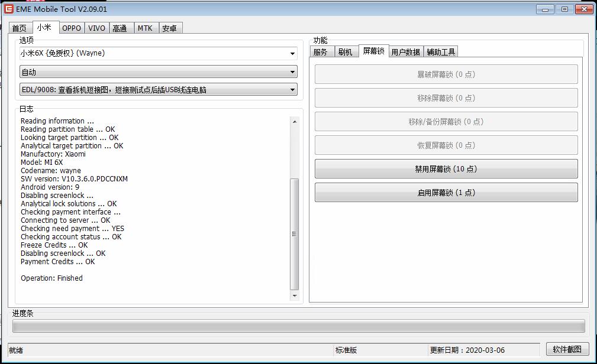This screenshot has width=597, height=364.
Task: Click the log scrollbar down arrow
Action: 294,295
